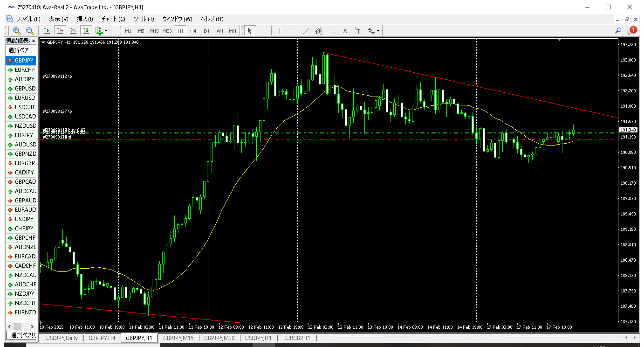Switch timeframe to M1
The height and width of the screenshot is (347, 644).
[x=128, y=31]
